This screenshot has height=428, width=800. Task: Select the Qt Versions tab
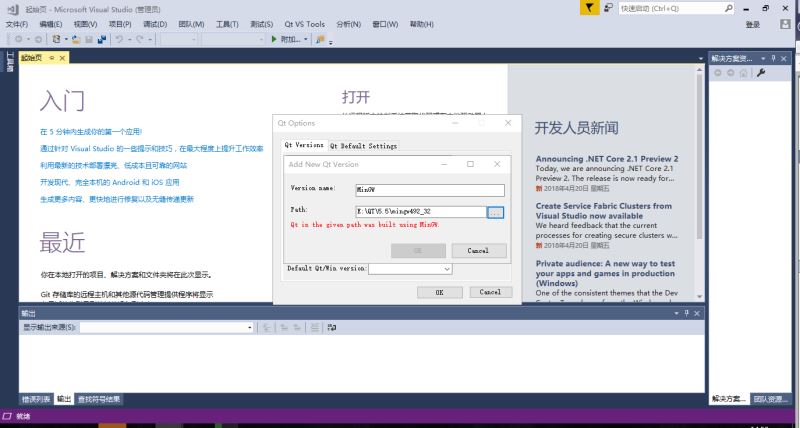[x=304, y=145]
